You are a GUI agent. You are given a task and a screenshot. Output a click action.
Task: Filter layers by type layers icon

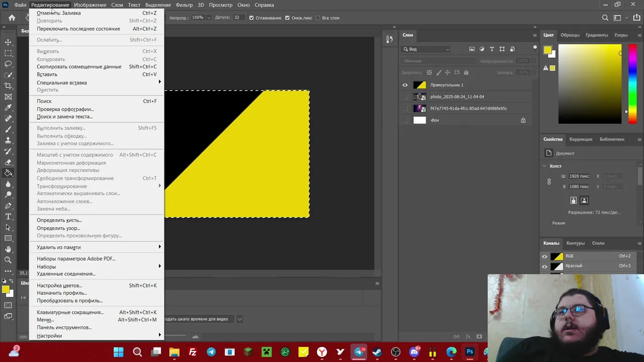[x=492, y=49]
